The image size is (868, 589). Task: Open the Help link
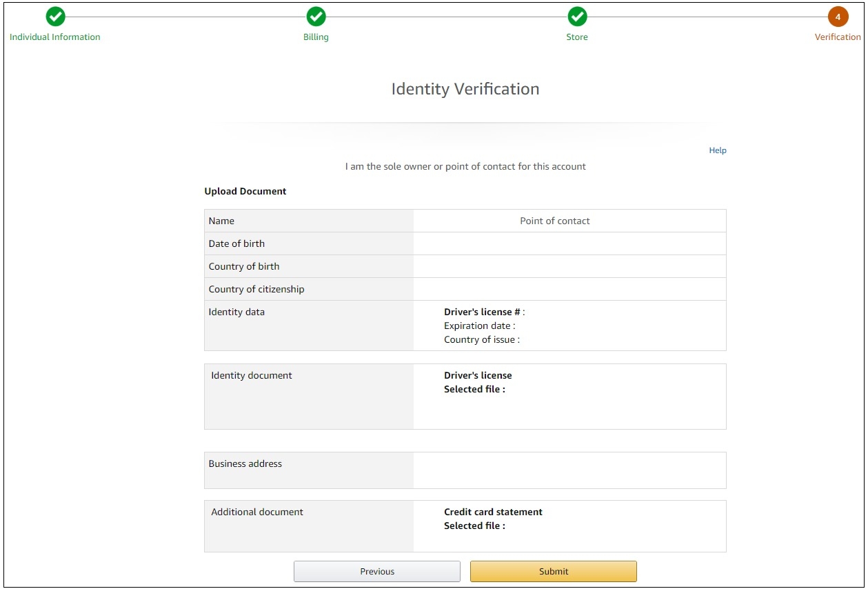click(x=717, y=150)
